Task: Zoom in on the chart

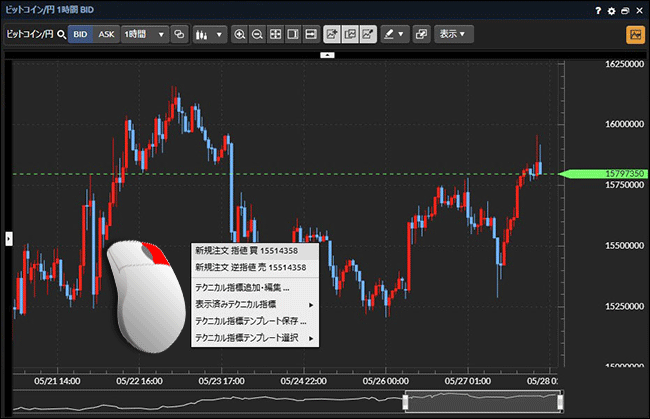Action: pyautogui.click(x=240, y=34)
